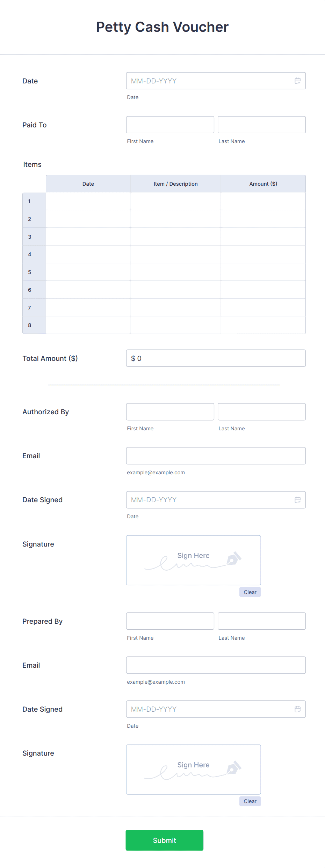
Task: Click the first Clear signature button
Action: click(x=250, y=592)
